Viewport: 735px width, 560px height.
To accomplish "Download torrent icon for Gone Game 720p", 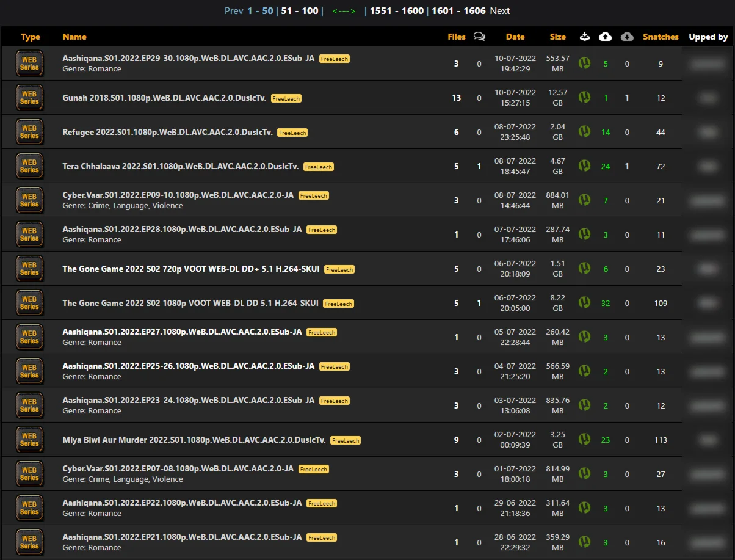I will pyautogui.click(x=585, y=268).
